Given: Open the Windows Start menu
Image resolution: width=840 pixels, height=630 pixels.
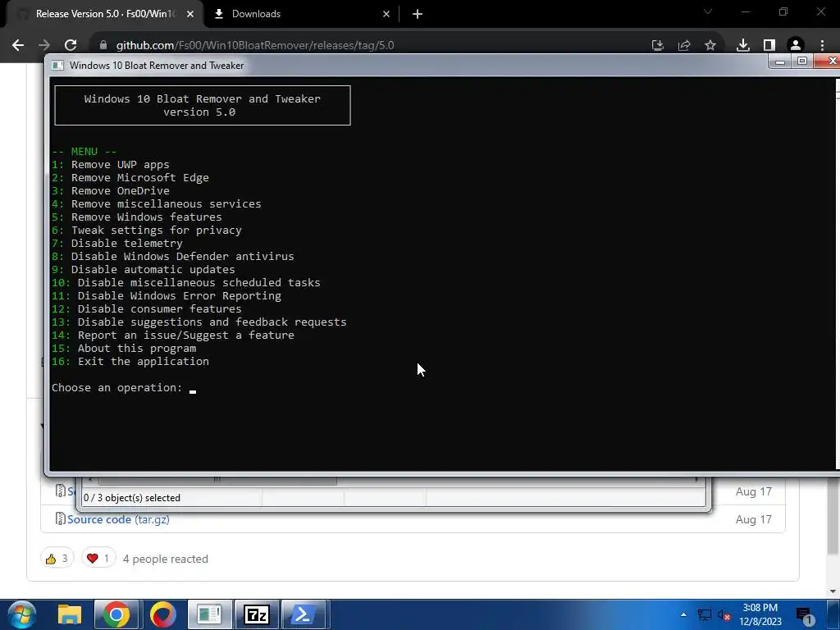Looking at the screenshot, I should (x=21, y=614).
